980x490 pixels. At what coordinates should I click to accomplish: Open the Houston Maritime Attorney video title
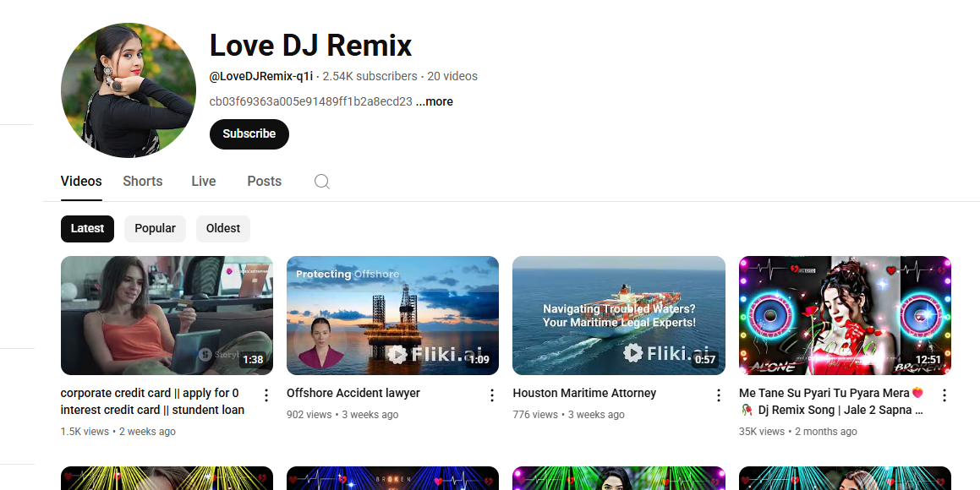pos(584,393)
